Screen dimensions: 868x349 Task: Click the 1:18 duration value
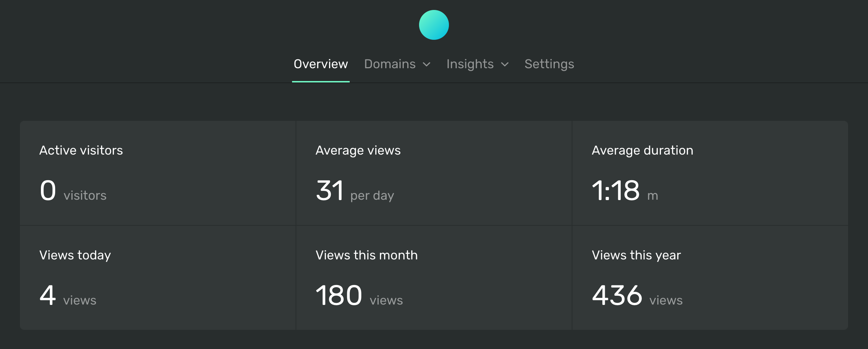click(x=616, y=190)
